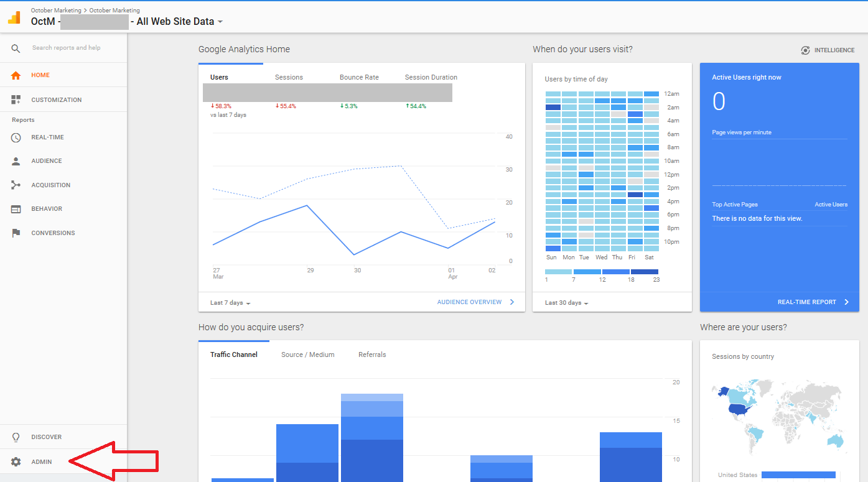Click the Audience Overview chevron arrow
868x482 pixels.
click(512, 302)
